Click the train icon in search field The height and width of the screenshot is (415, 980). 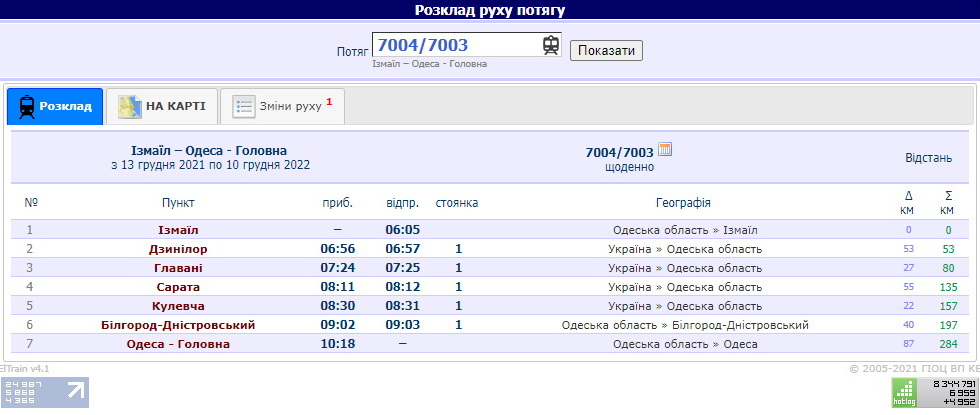pos(551,45)
